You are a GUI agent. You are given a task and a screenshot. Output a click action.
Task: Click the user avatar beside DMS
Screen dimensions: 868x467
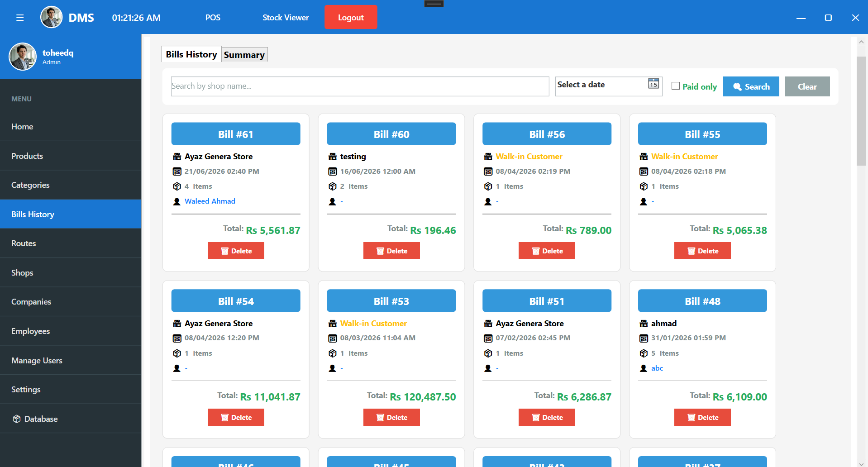(x=52, y=17)
